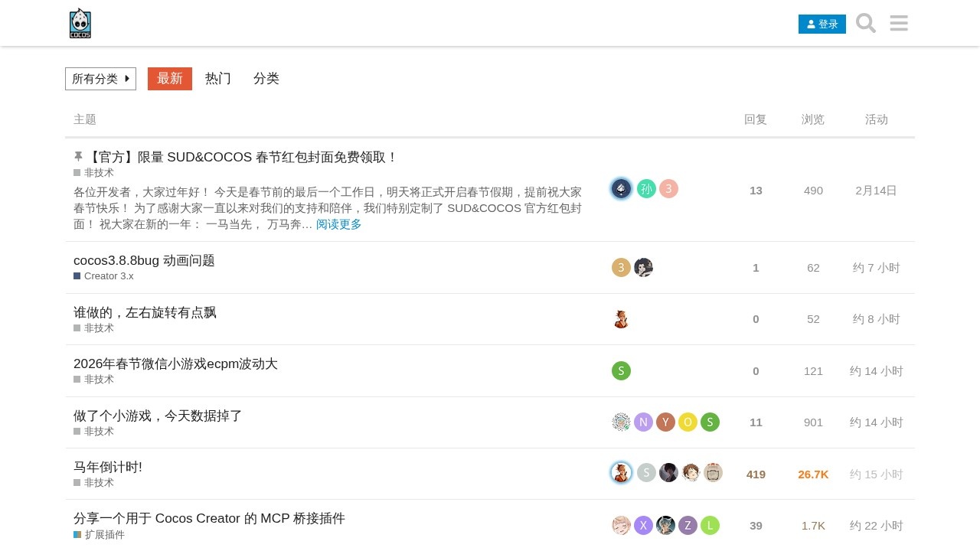
Task: Click the purple N avatar on 做了个小游戏 topic
Action: (x=643, y=422)
